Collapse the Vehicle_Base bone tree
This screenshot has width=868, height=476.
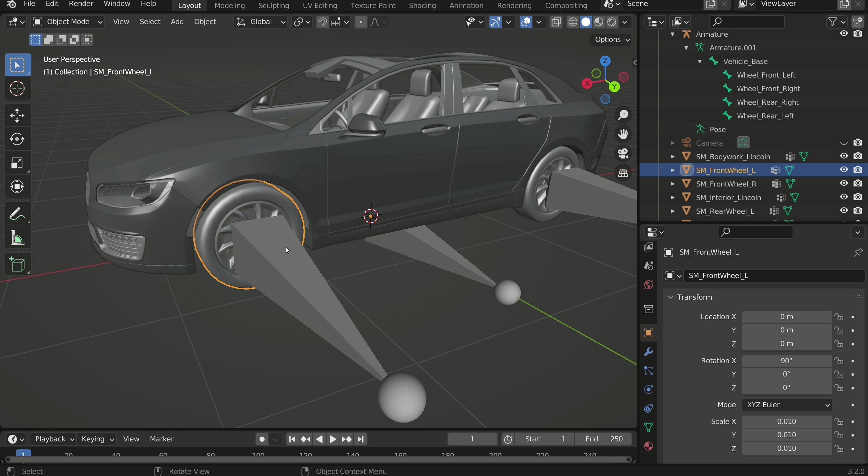[x=700, y=61]
